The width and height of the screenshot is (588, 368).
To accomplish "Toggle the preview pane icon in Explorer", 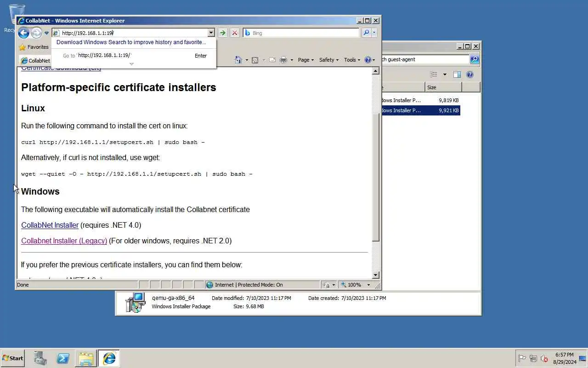I will (x=457, y=75).
